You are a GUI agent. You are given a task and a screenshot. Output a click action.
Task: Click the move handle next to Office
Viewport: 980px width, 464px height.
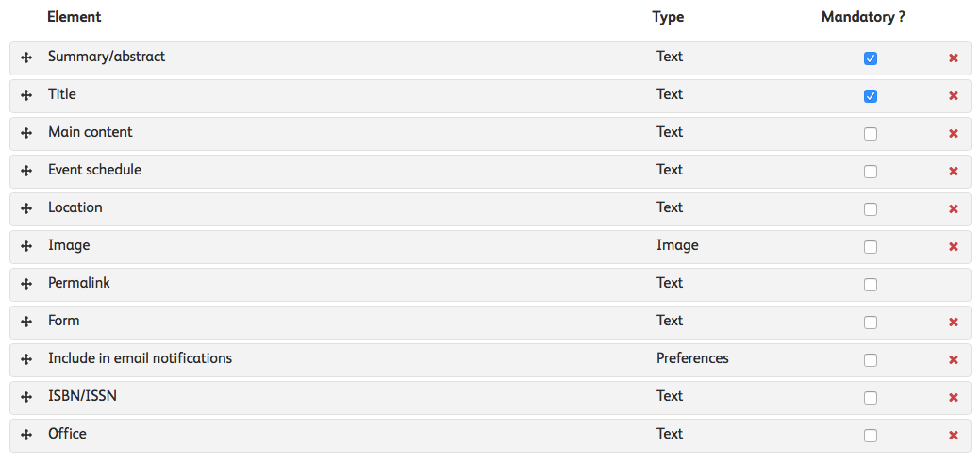pos(26,436)
